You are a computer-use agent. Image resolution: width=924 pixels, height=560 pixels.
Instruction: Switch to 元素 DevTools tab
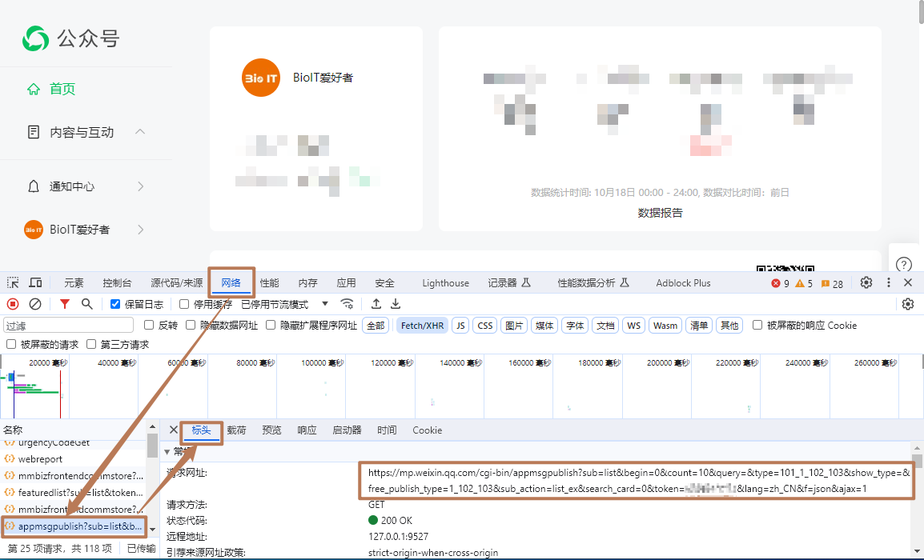click(x=74, y=282)
